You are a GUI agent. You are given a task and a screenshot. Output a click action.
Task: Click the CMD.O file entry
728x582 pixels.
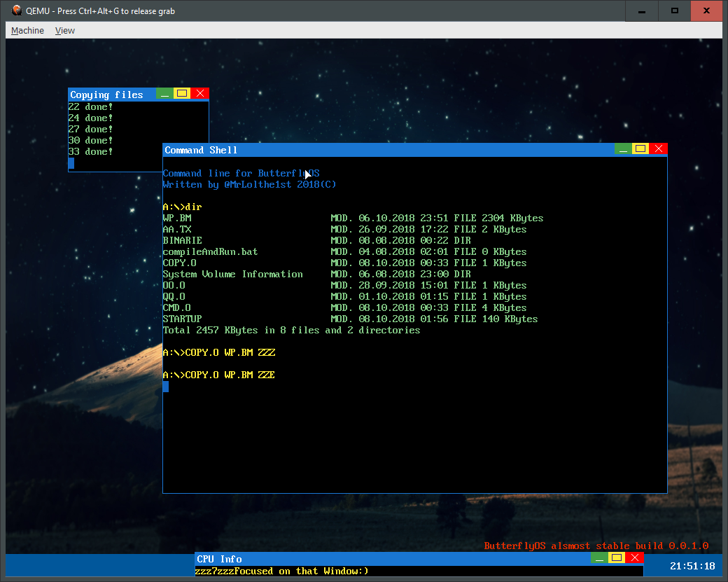177,307
